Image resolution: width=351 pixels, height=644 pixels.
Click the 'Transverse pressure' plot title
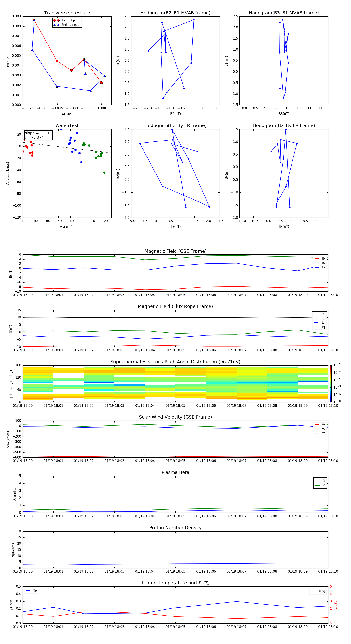pyautogui.click(x=67, y=13)
